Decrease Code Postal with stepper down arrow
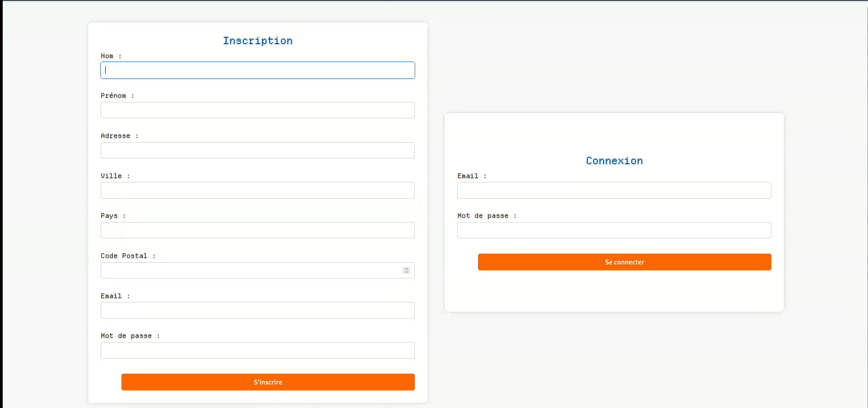868x408 pixels. [x=406, y=272]
